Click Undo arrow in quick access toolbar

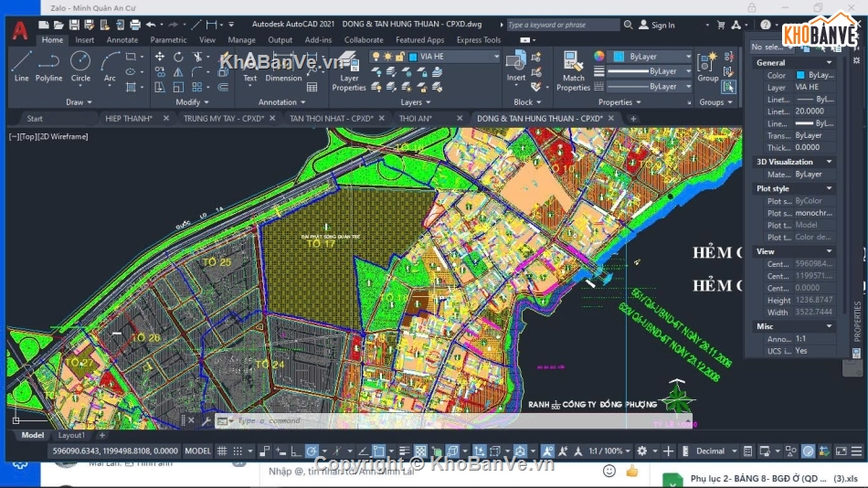151,25
